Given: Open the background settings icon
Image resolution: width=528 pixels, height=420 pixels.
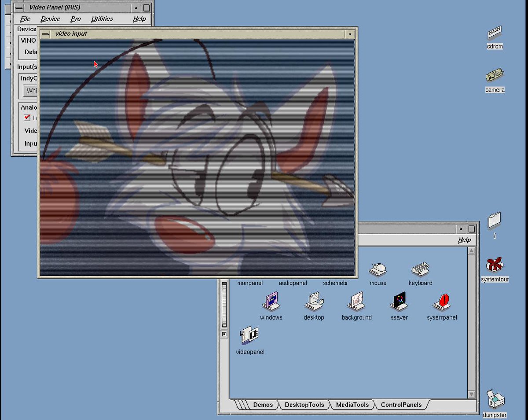Looking at the screenshot, I should [x=356, y=302].
